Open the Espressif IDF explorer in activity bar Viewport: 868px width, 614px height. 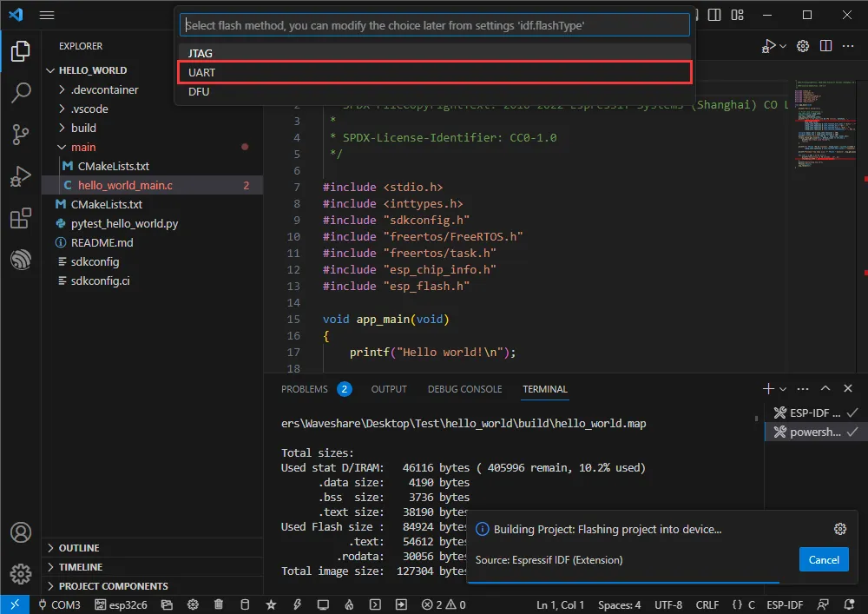(x=19, y=260)
